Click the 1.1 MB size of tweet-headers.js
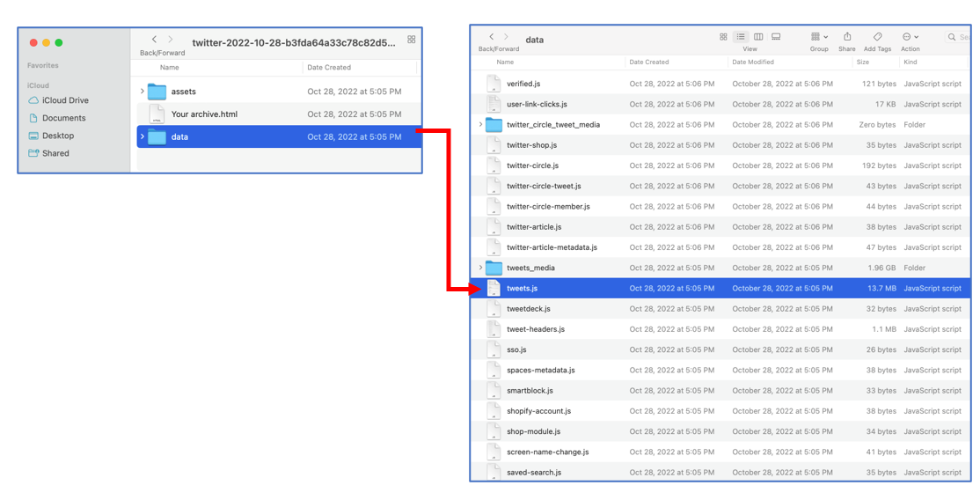The image size is (980, 500). (x=884, y=329)
